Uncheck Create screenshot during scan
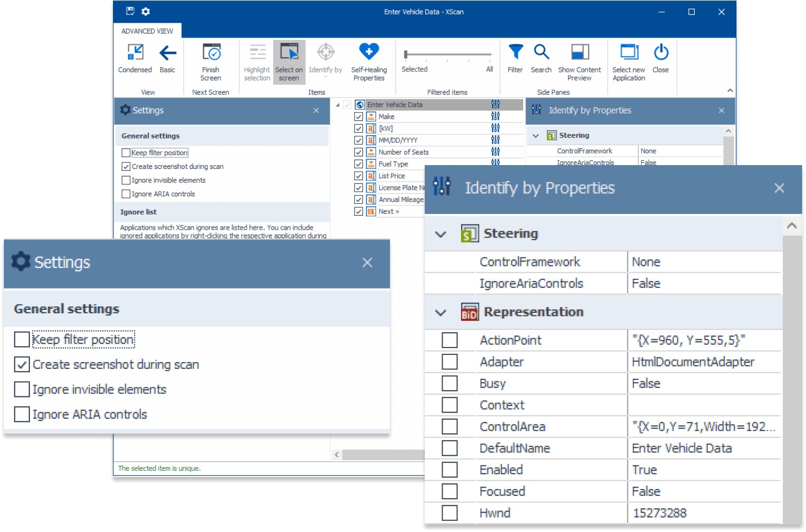 coord(22,364)
